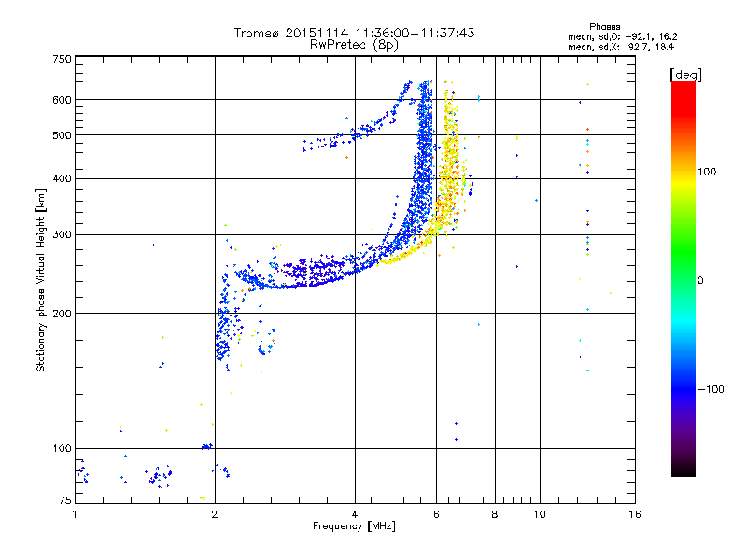The height and width of the screenshot is (560, 747).
Task: Click the '400' y-axis tick label
Action: pos(62,178)
